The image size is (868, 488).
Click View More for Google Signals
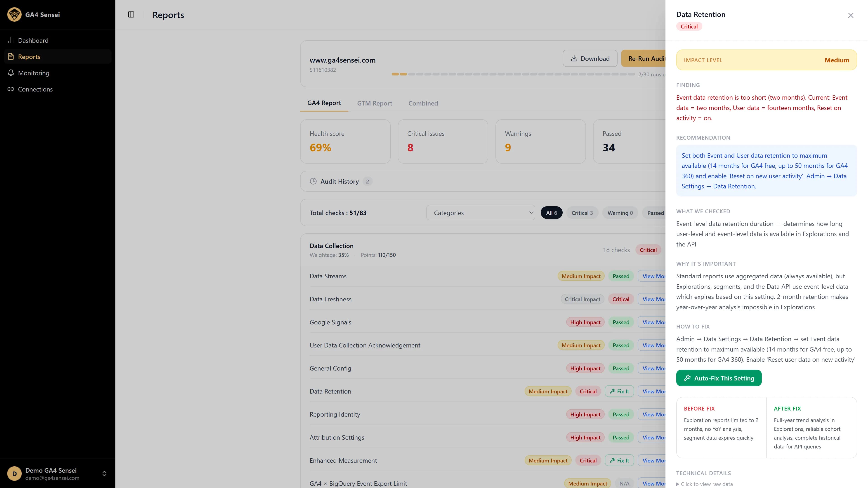pyautogui.click(x=652, y=322)
